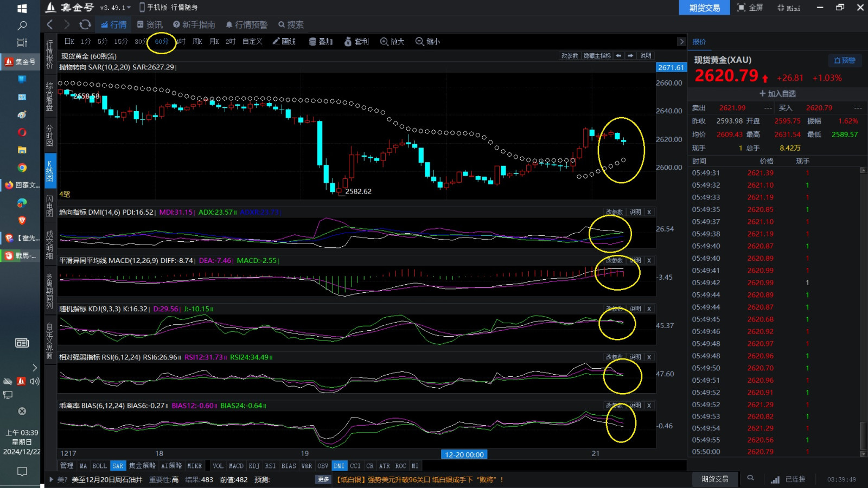
Task: Close the MACD indicator panel
Action: click(649, 260)
